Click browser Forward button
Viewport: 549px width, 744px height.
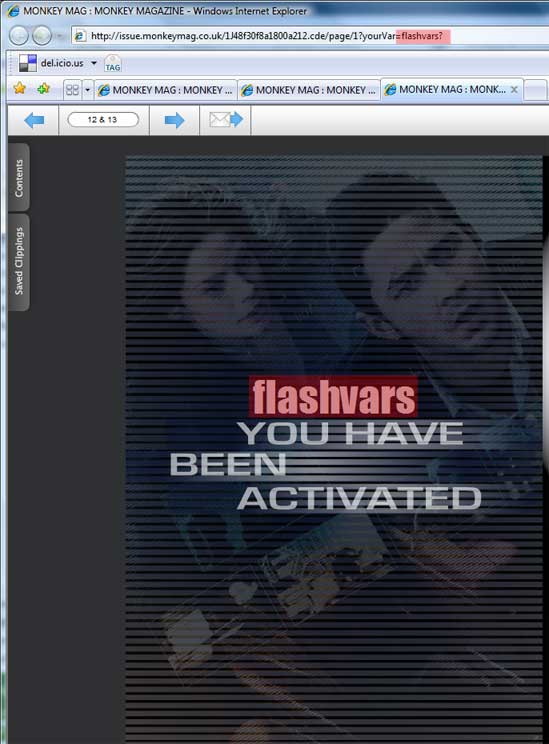tap(42, 36)
